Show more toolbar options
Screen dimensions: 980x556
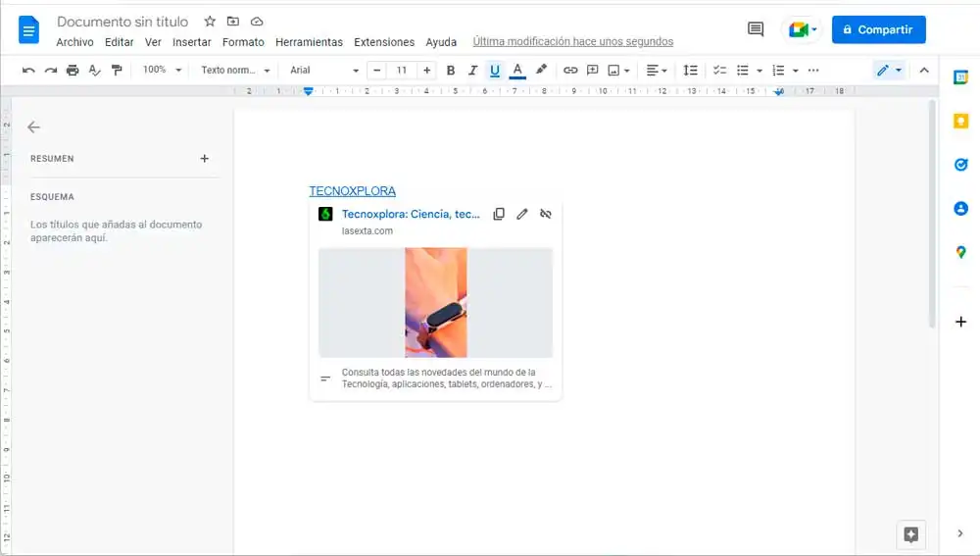click(x=813, y=70)
